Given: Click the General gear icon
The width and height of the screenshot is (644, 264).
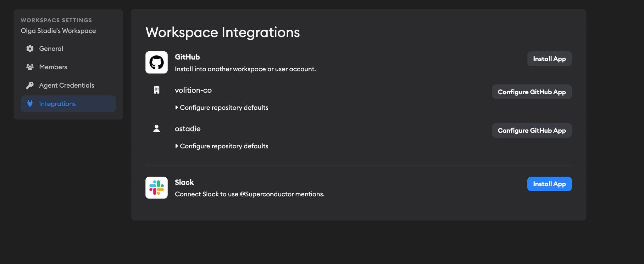Looking at the screenshot, I should coord(30,49).
